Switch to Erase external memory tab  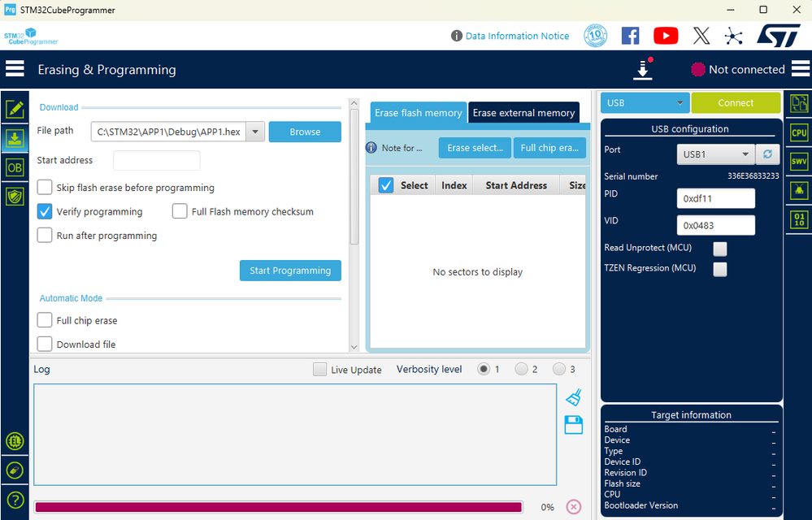pos(523,113)
